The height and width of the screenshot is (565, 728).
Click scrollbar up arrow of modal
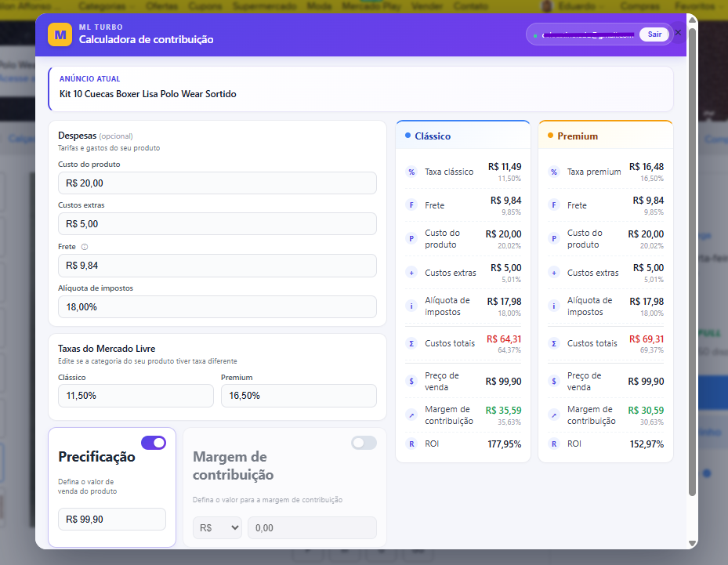[692, 20]
